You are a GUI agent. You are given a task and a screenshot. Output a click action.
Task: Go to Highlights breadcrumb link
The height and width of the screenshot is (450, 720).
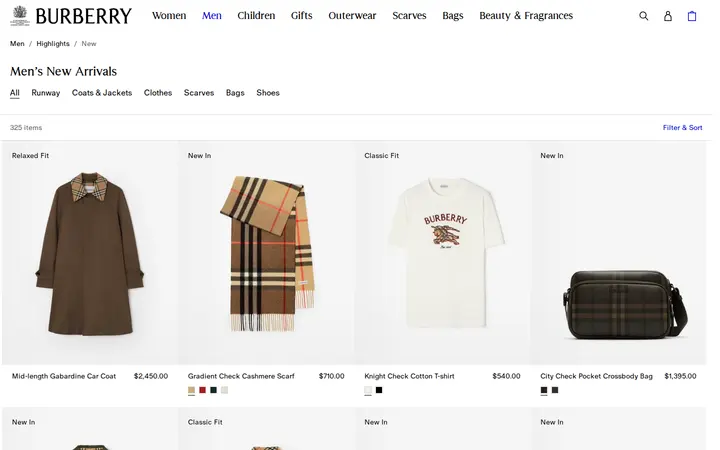tap(53, 44)
